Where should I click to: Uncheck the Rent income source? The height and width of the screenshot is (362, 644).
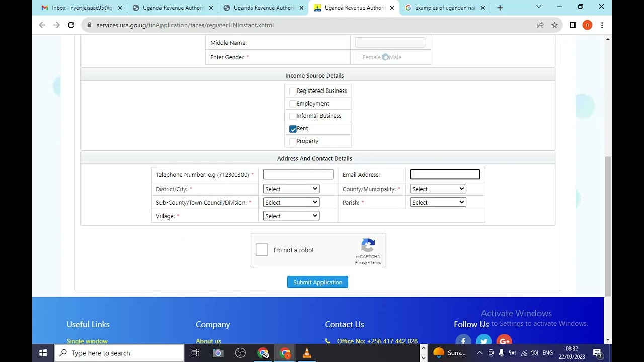[293, 129]
